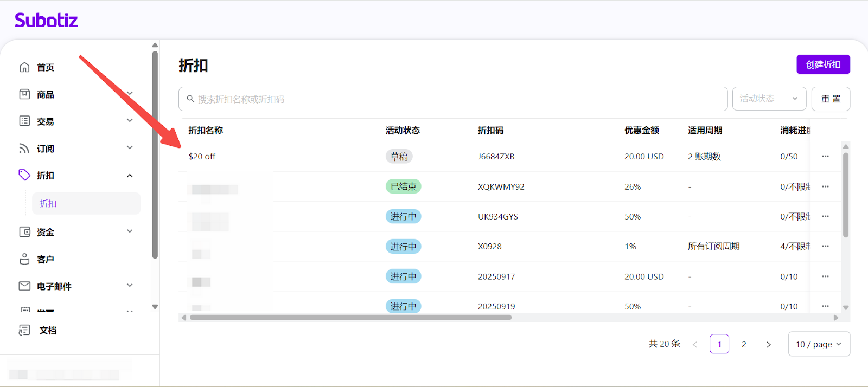
Task: Click the 创建折扣 button
Action: (x=823, y=64)
